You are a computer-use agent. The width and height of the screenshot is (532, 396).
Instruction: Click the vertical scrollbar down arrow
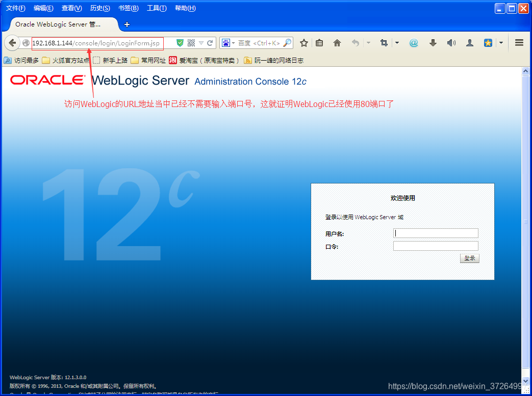(x=525, y=381)
